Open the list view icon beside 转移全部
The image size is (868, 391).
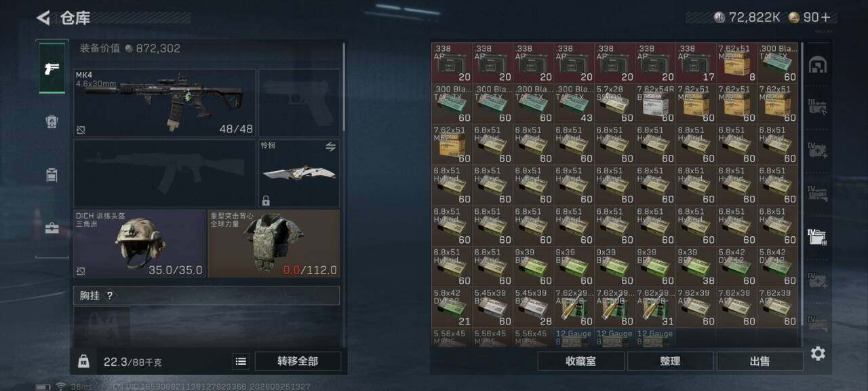point(241,361)
